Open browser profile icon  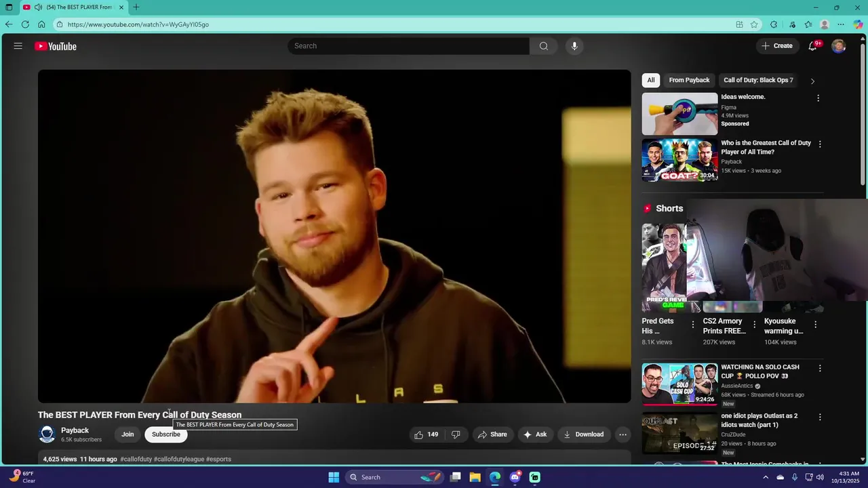tap(825, 24)
